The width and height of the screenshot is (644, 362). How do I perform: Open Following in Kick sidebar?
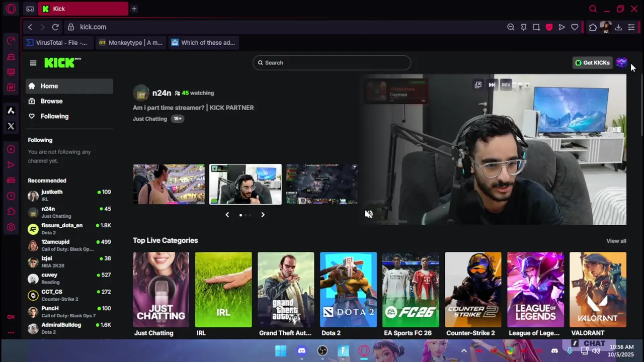coord(70,116)
